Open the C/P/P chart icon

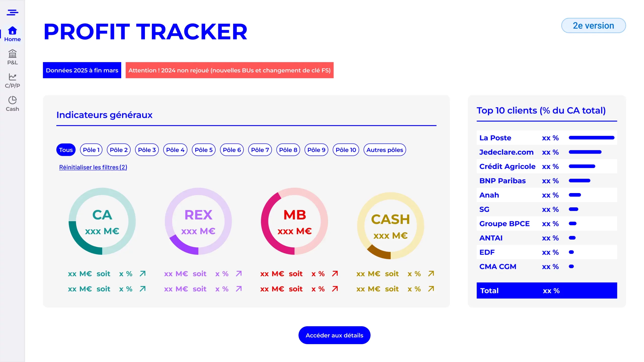tap(12, 77)
